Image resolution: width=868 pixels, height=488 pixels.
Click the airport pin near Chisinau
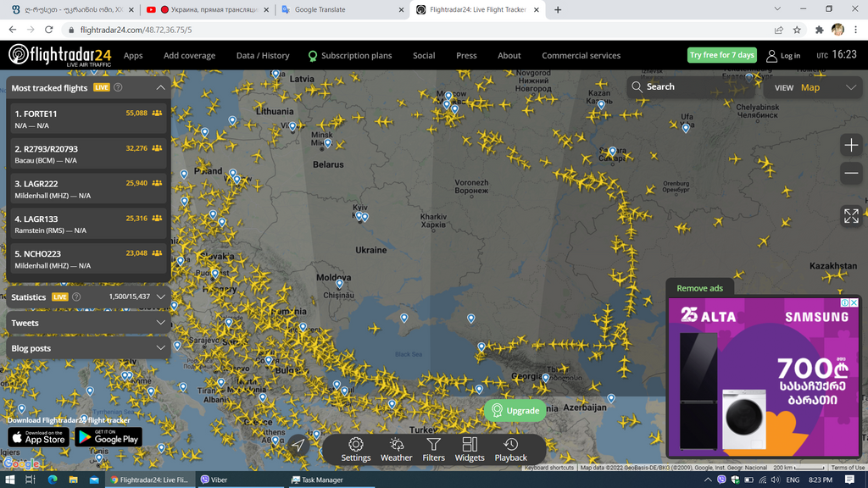point(339,283)
